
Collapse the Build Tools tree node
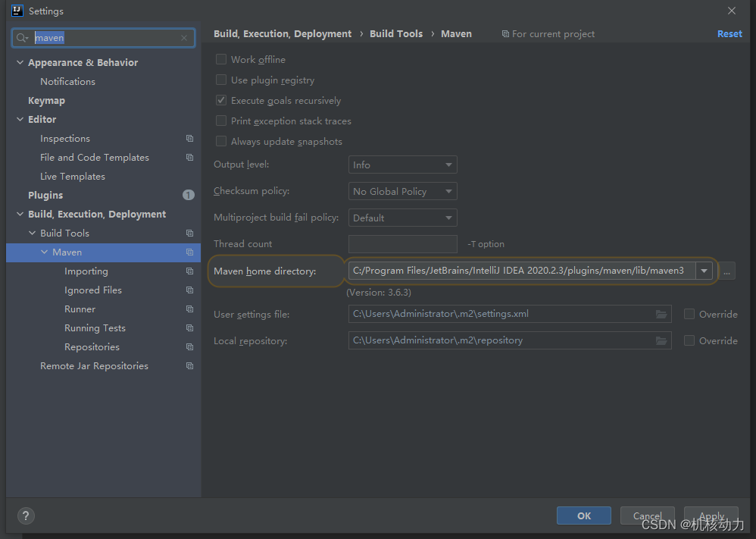click(33, 233)
